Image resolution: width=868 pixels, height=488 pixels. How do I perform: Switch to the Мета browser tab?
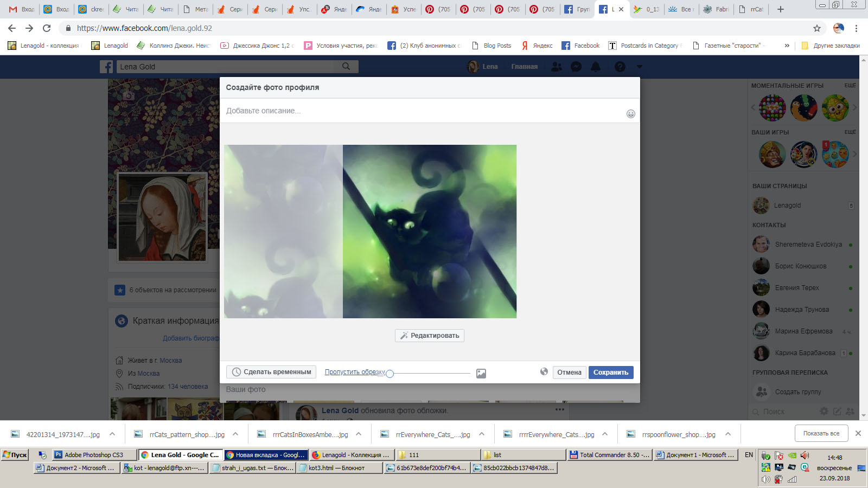196,9
